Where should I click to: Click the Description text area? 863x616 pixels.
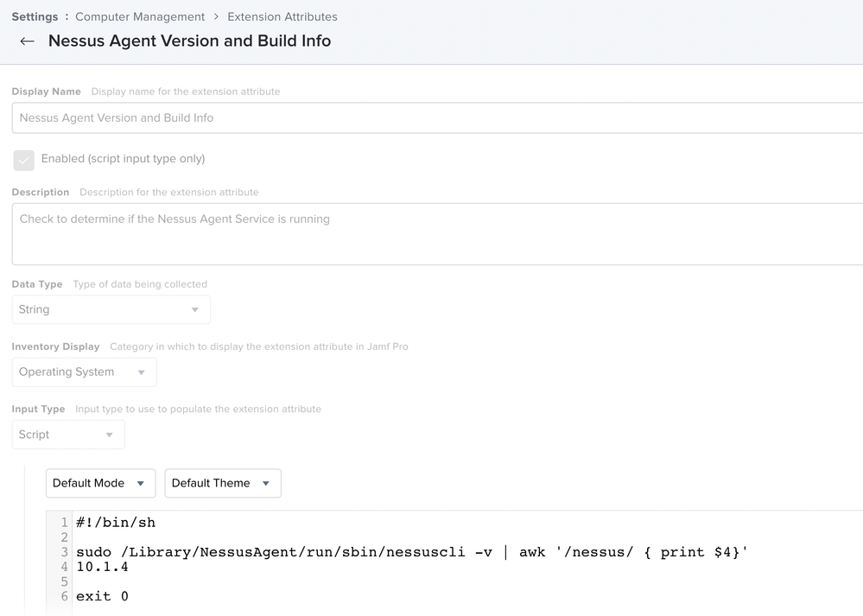pyautogui.click(x=438, y=234)
